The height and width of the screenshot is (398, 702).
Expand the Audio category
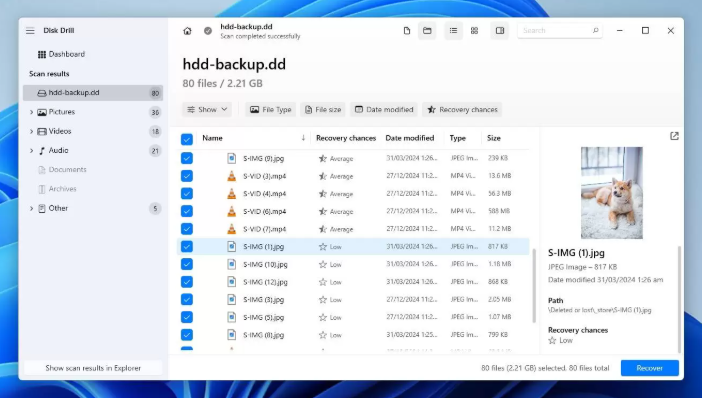[31, 150]
